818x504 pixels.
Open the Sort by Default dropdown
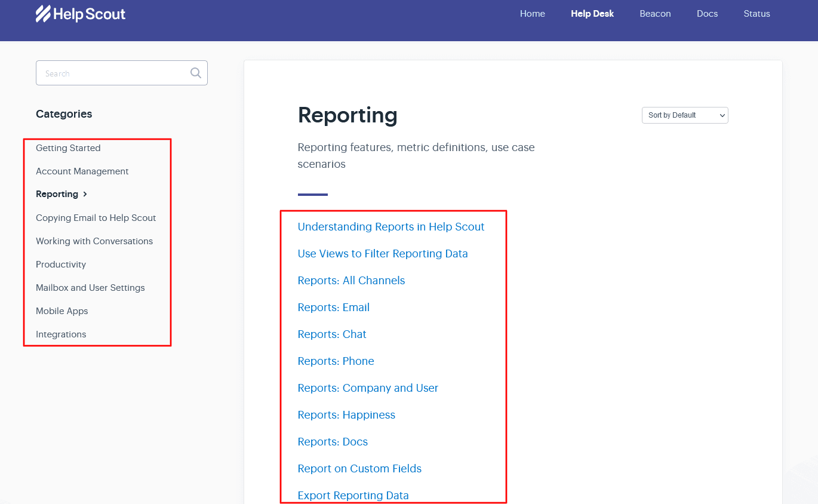tap(684, 115)
